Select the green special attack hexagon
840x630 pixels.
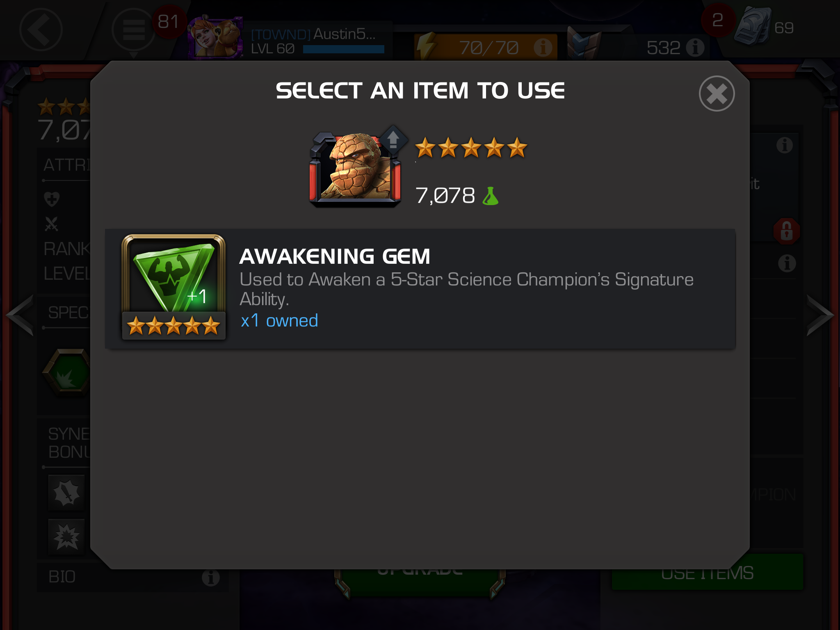point(66,372)
